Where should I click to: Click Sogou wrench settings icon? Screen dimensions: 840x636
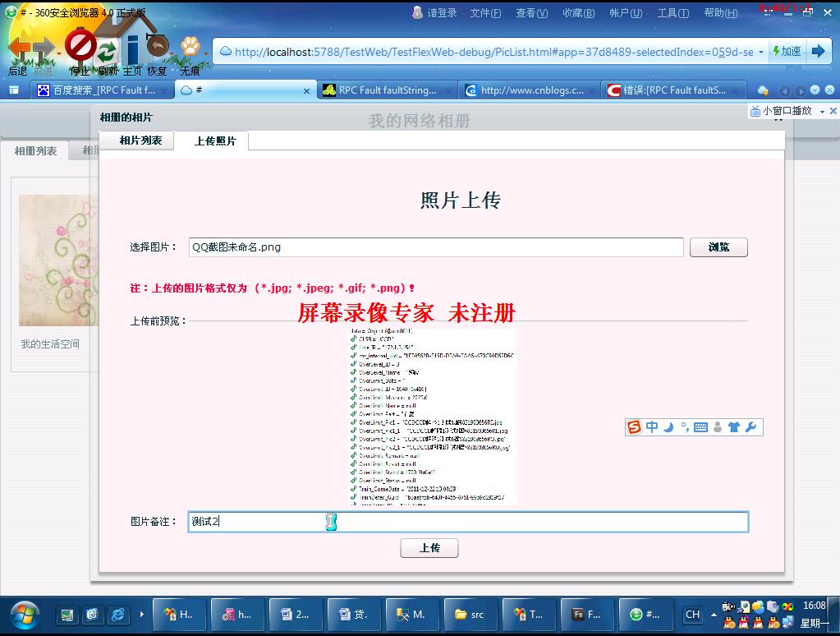tap(750, 427)
